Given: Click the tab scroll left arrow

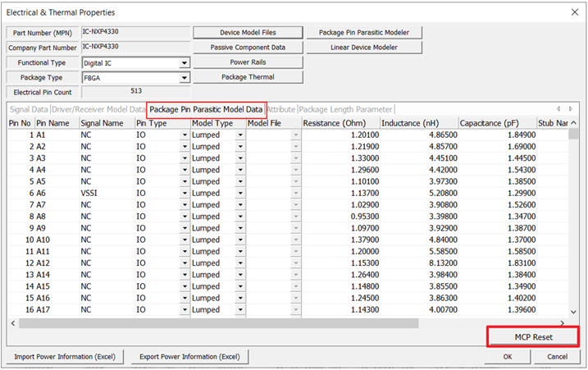Looking at the screenshot, I should [x=558, y=109].
